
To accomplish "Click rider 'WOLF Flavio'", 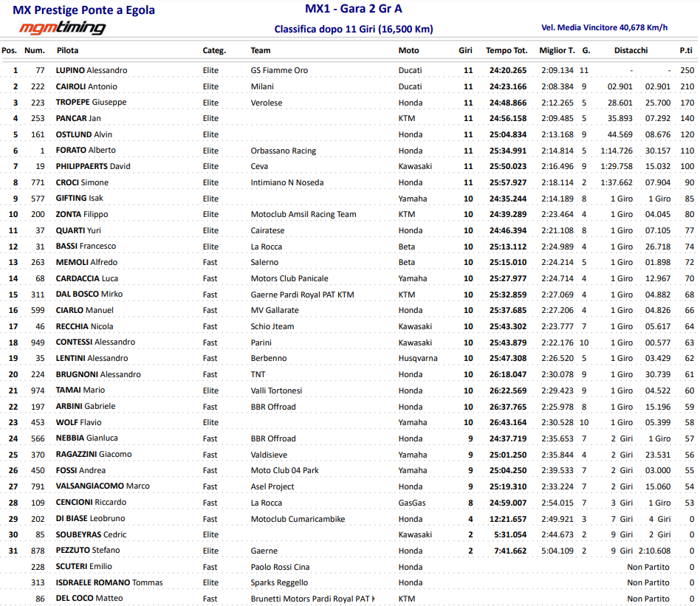I will (x=78, y=422).
